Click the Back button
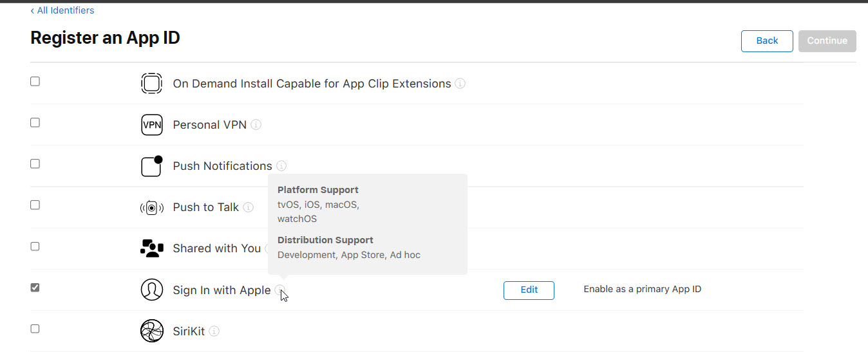868x352 pixels. [767, 41]
